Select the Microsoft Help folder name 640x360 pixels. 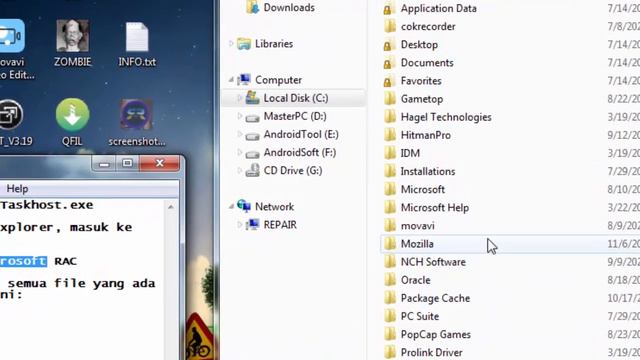(x=434, y=207)
